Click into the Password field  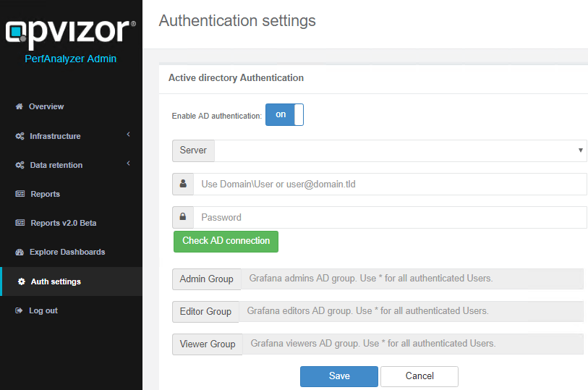click(x=390, y=217)
